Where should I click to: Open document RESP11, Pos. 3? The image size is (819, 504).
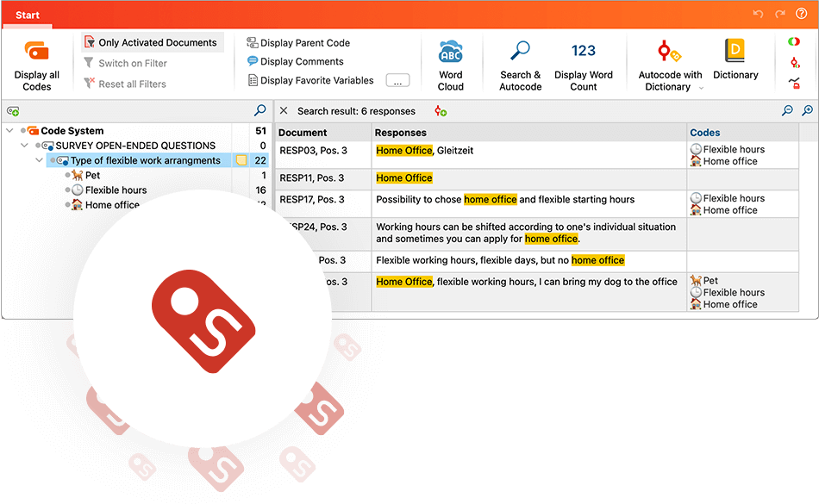coord(312,178)
